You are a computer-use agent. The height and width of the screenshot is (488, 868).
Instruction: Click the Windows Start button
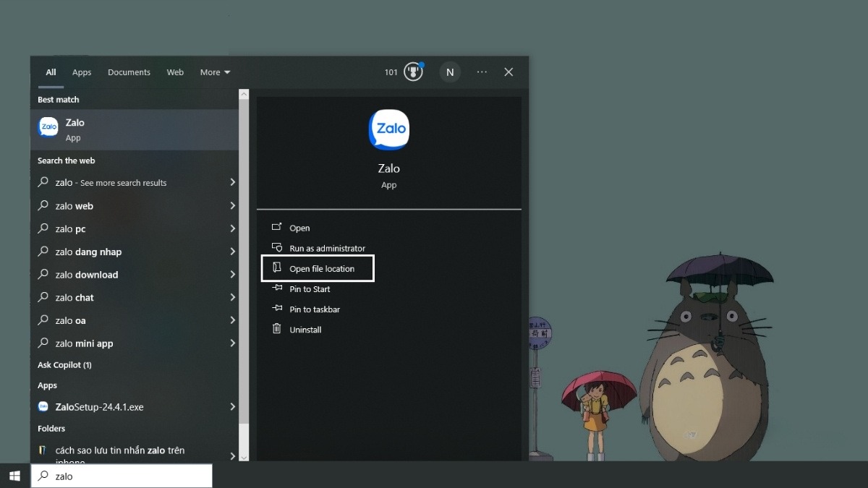(14, 476)
